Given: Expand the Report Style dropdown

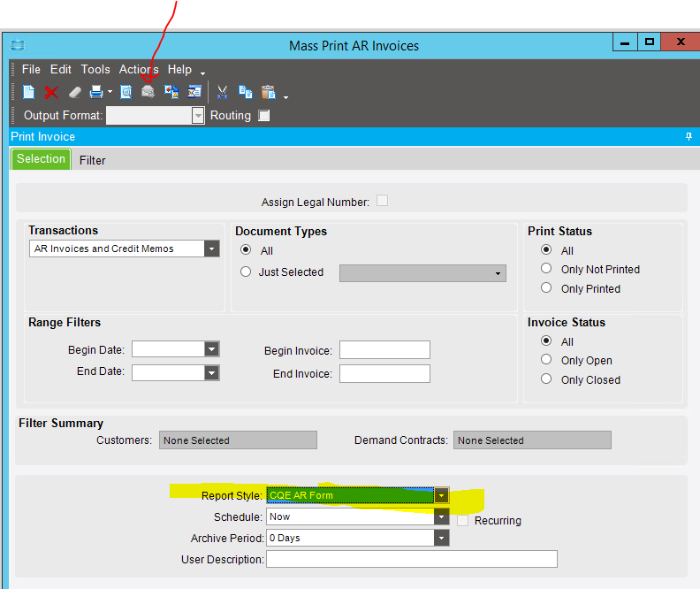Looking at the screenshot, I should click(x=441, y=495).
